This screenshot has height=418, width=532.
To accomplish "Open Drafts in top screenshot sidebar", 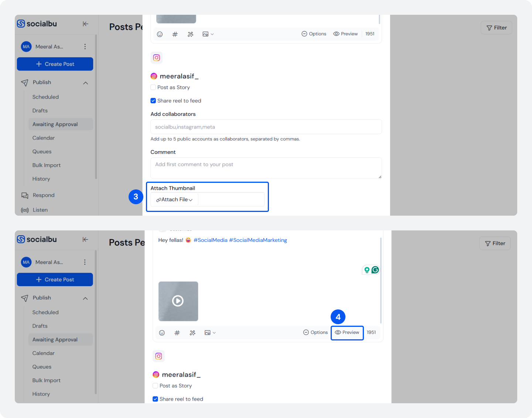I will (40, 111).
